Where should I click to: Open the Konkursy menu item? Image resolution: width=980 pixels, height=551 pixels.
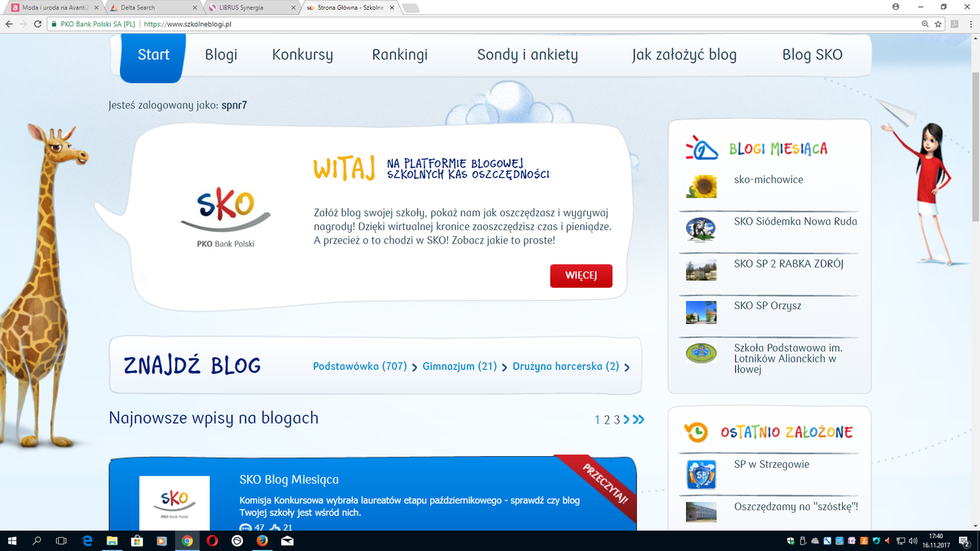[x=302, y=55]
